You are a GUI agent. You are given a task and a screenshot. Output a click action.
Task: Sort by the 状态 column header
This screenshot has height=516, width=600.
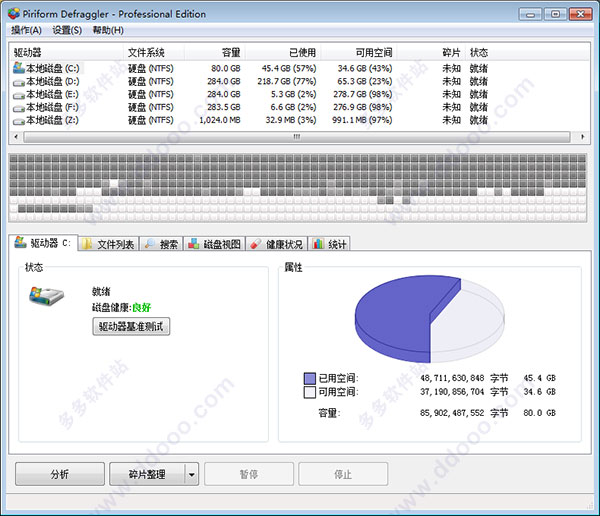[x=479, y=52]
